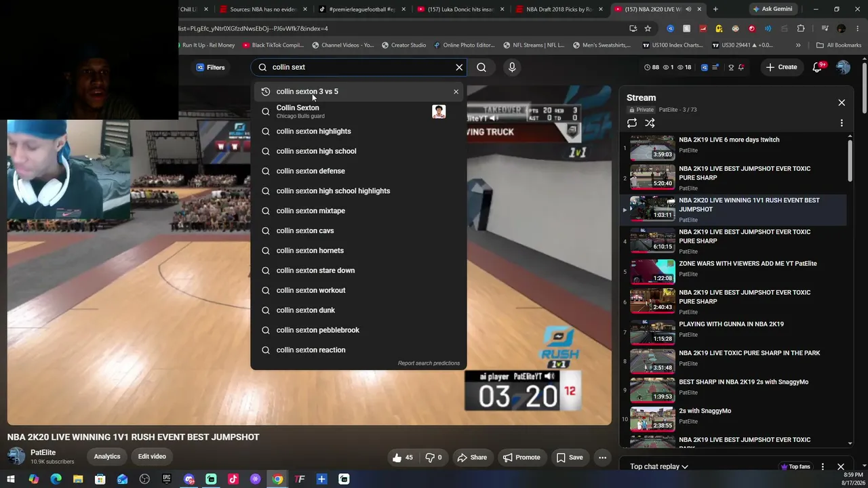Toggle shuffle playlist in Stream panel
Viewport: 868px width, 488px height.
650,123
